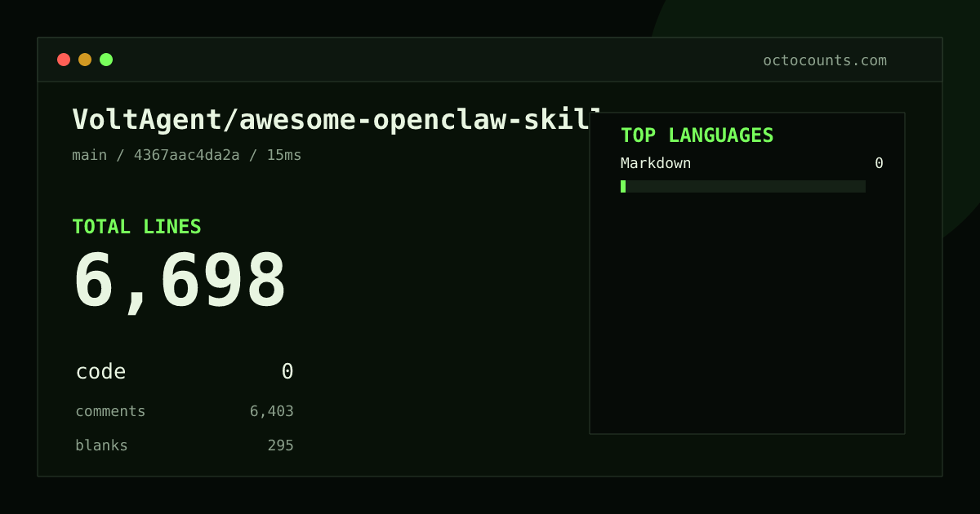Click the green maximize window dot

[x=106, y=60]
